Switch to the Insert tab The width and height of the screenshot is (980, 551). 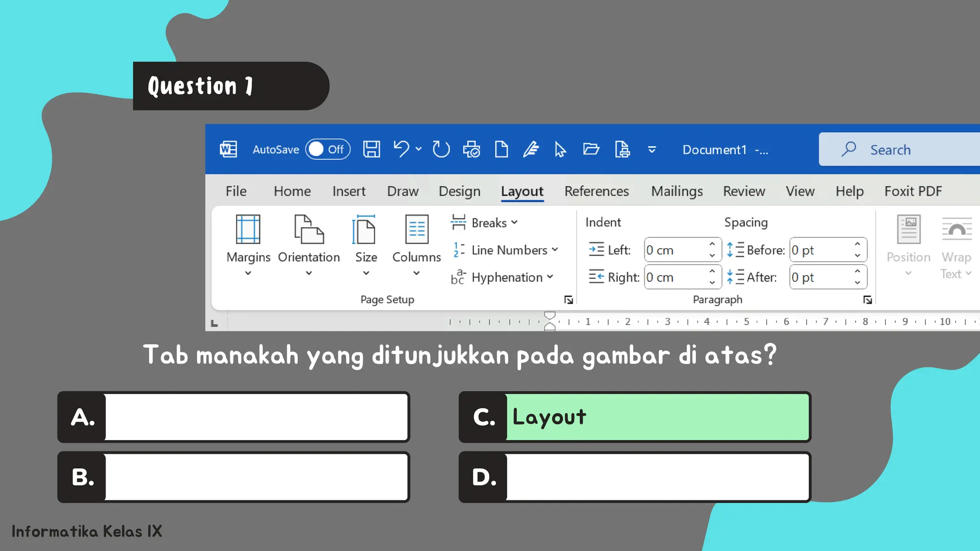(x=349, y=191)
